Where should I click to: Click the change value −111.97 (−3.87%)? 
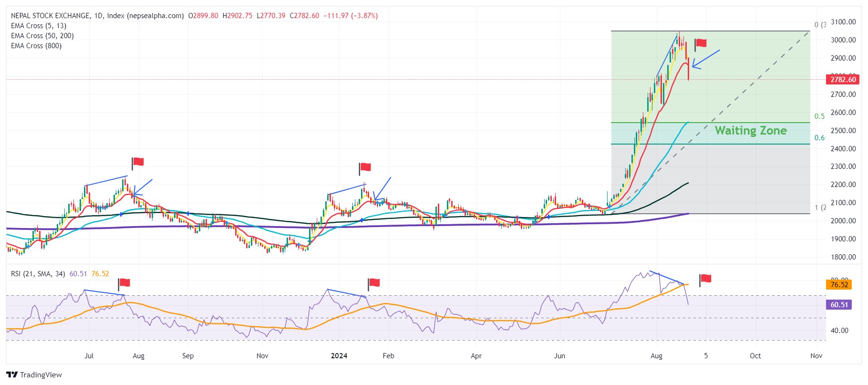coord(351,16)
